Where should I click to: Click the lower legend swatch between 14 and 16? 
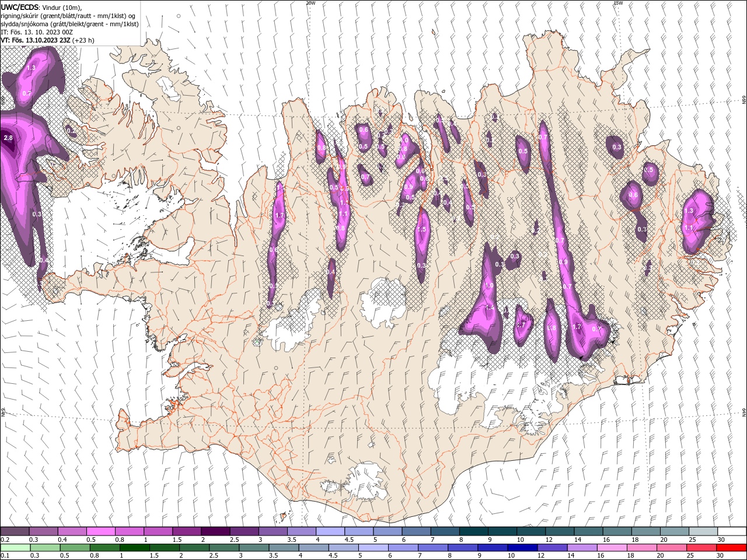pos(582,548)
